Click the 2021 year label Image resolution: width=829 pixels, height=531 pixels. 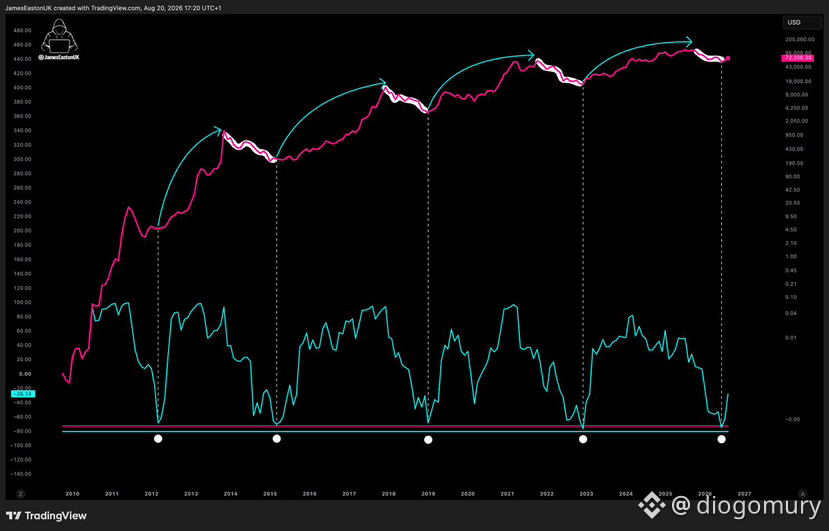507,494
